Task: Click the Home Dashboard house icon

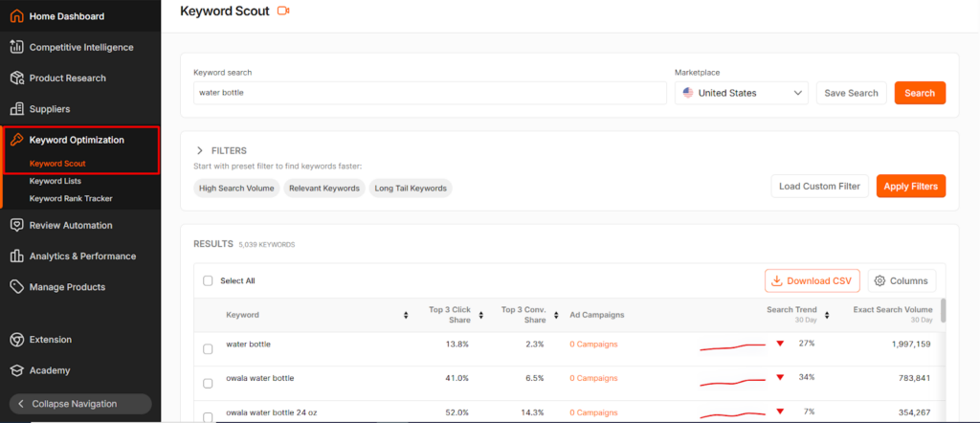Action: pyautogui.click(x=16, y=16)
